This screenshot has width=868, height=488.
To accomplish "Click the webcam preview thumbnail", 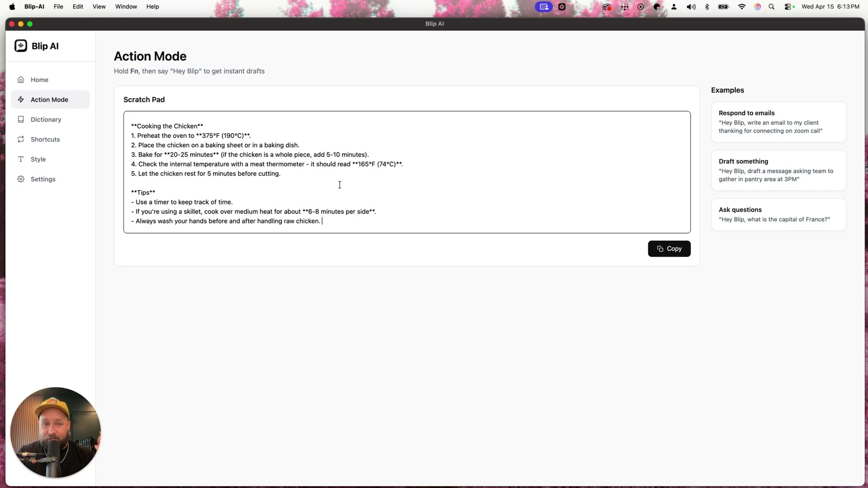I will pyautogui.click(x=55, y=432).
